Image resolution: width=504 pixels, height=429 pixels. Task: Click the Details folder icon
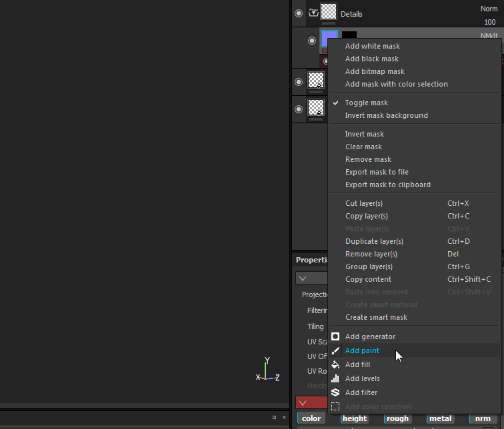tap(313, 12)
